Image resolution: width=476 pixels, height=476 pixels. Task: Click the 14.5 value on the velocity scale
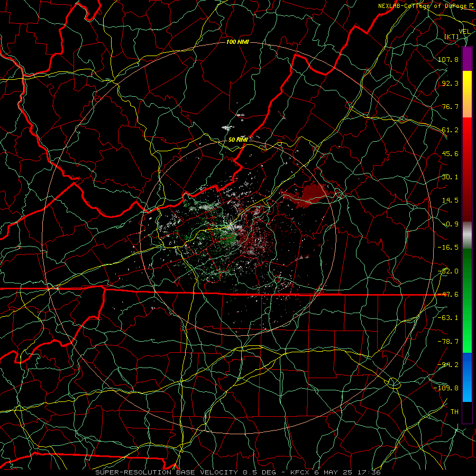tap(450, 200)
